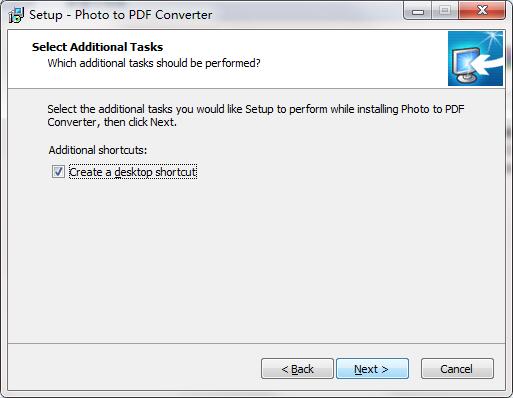This screenshot has height=398, width=513.
Task: Close the Setup window with the red X
Action: (482, 11)
